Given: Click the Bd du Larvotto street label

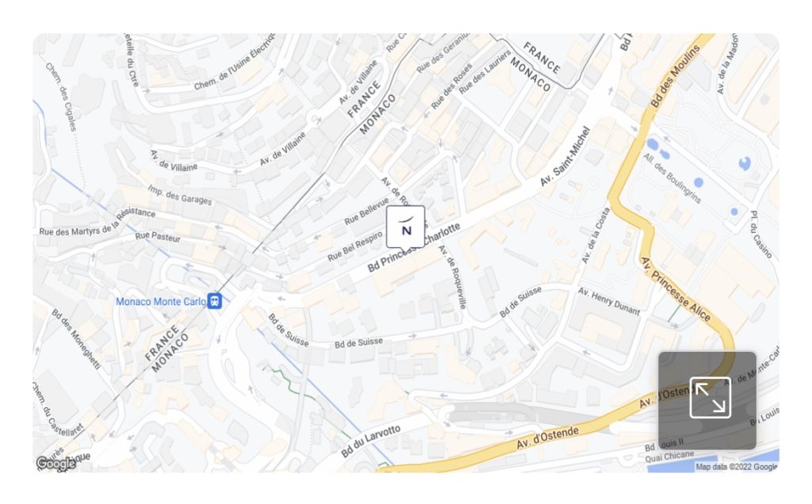Looking at the screenshot, I should pos(370,441).
